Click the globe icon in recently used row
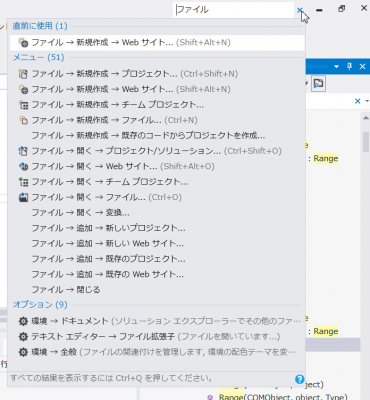Viewport: 370px width, 400px height. click(23, 43)
